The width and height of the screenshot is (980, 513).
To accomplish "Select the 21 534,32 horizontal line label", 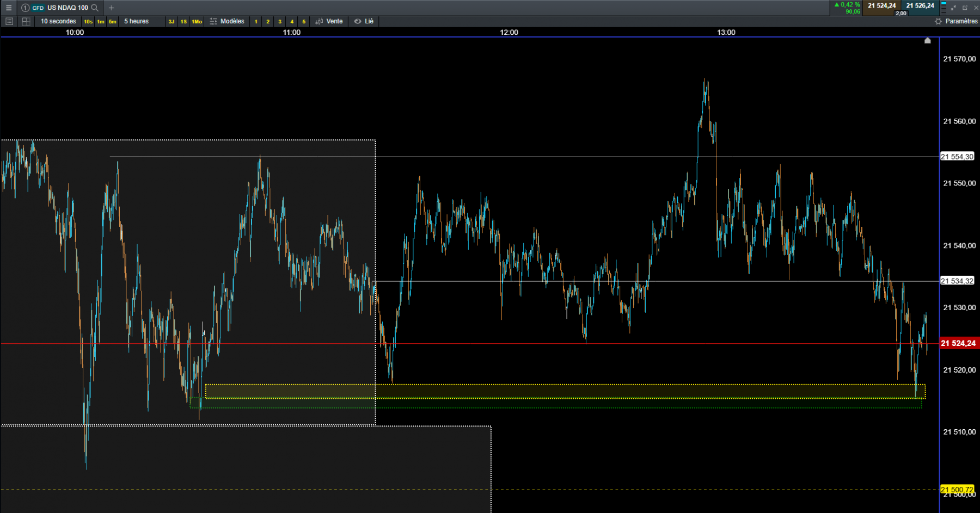I will (958, 281).
